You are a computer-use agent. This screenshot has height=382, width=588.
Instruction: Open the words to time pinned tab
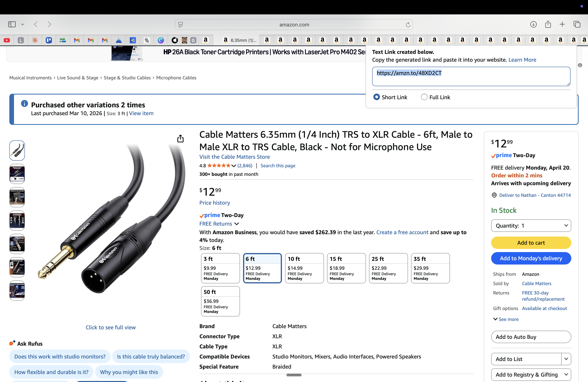point(63,40)
